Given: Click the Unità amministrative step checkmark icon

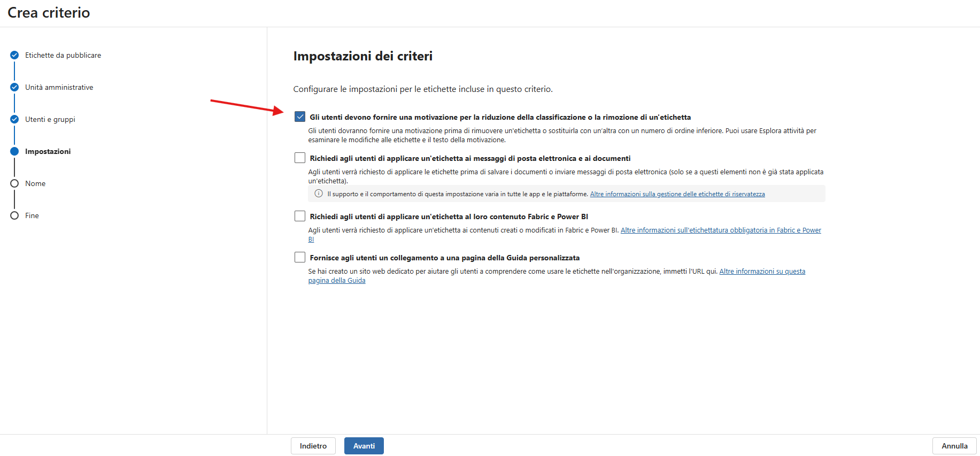Looking at the screenshot, I should [14, 87].
